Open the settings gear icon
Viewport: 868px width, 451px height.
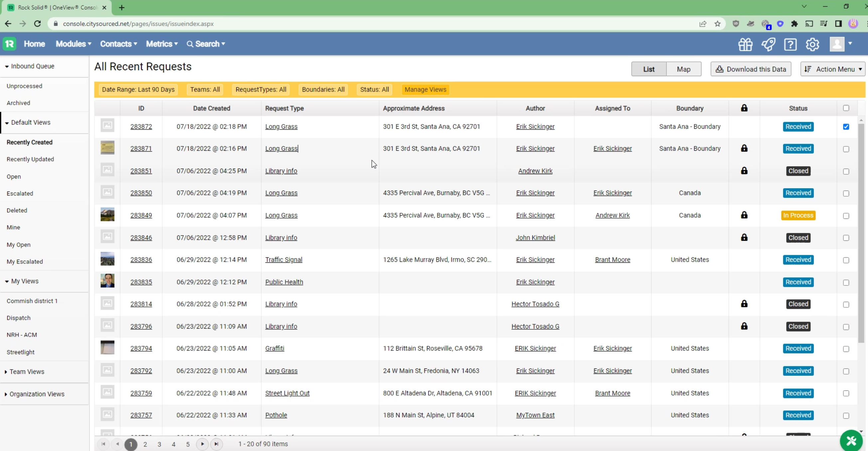813,44
